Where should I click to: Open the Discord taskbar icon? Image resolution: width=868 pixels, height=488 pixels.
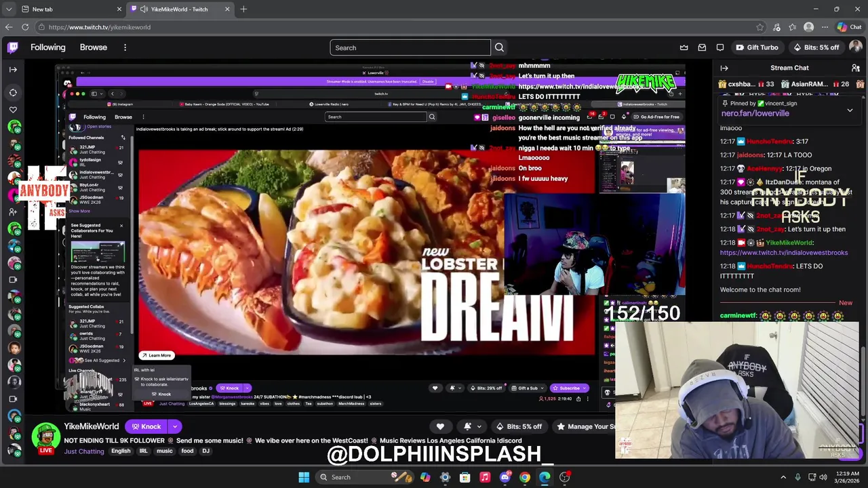pyautogui.click(x=505, y=477)
